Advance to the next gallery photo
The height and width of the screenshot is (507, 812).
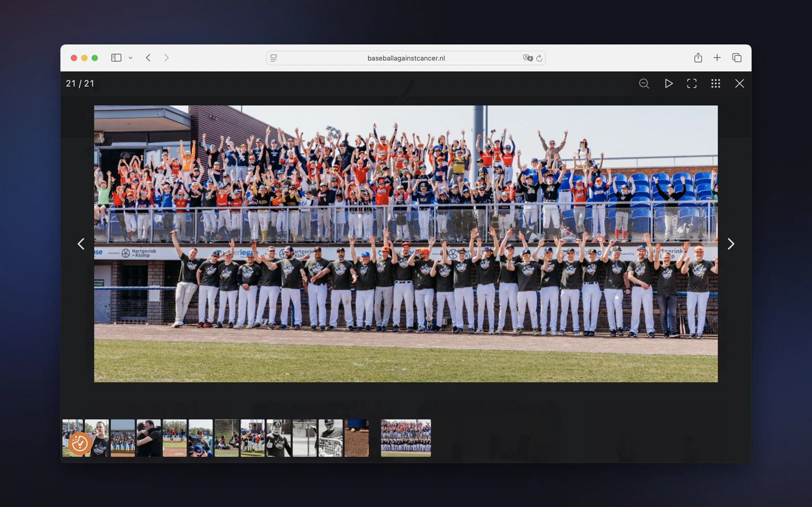click(x=731, y=244)
